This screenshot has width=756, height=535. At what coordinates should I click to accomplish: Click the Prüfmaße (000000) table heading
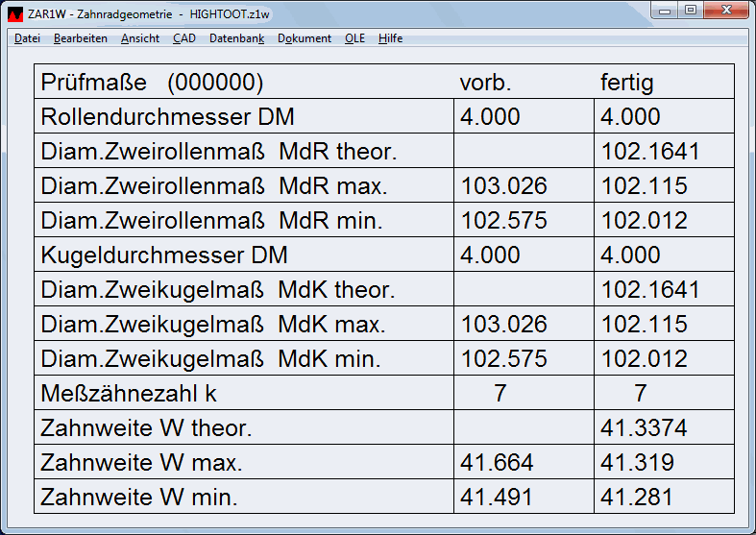point(152,83)
